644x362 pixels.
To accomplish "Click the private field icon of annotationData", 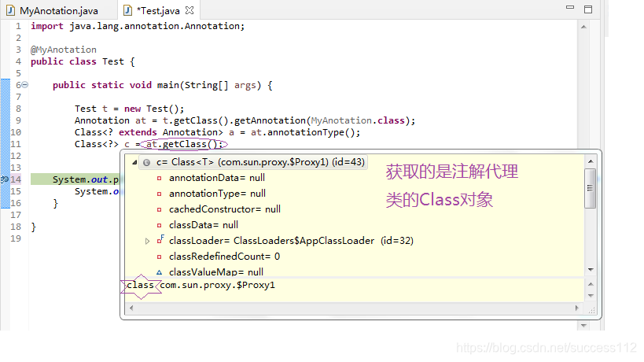I will click(160, 179).
